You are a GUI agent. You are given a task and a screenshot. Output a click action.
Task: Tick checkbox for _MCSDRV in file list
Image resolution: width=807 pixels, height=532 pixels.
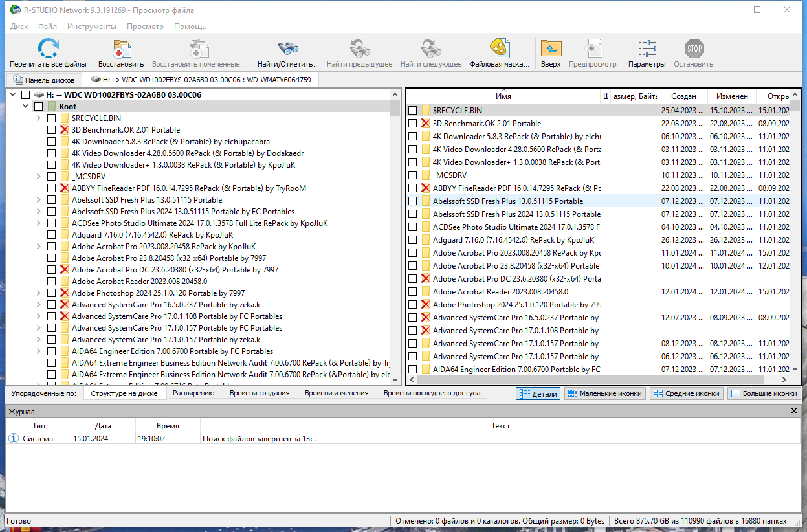coord(413,175)
